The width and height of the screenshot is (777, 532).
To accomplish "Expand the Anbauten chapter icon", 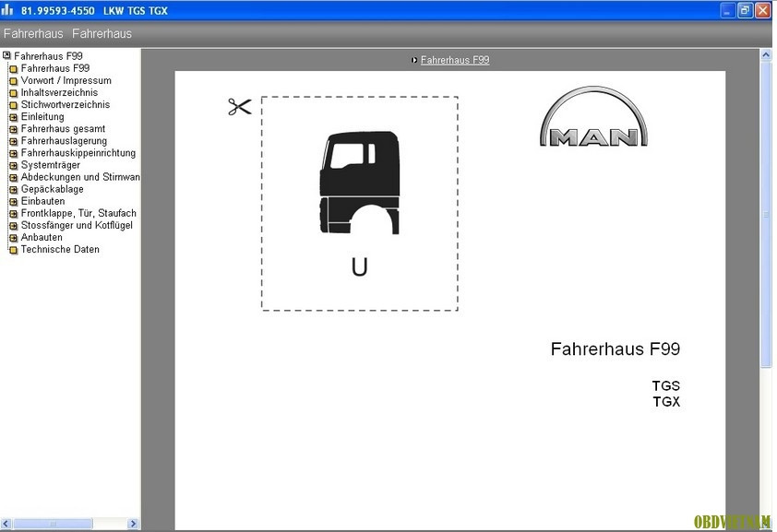I will (13, 238).
